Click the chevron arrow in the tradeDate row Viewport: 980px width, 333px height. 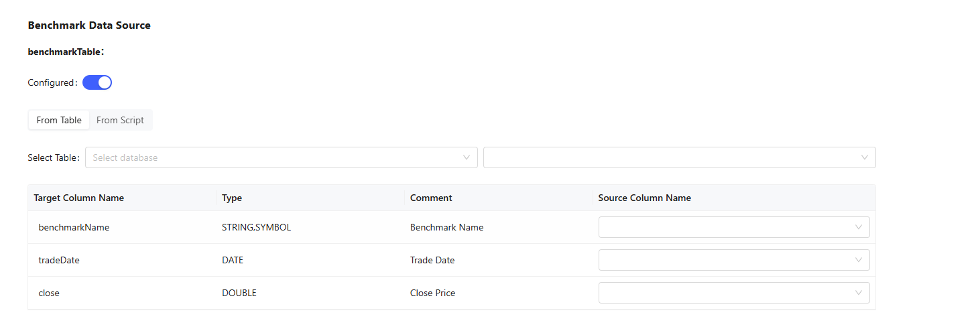[859, 260]
